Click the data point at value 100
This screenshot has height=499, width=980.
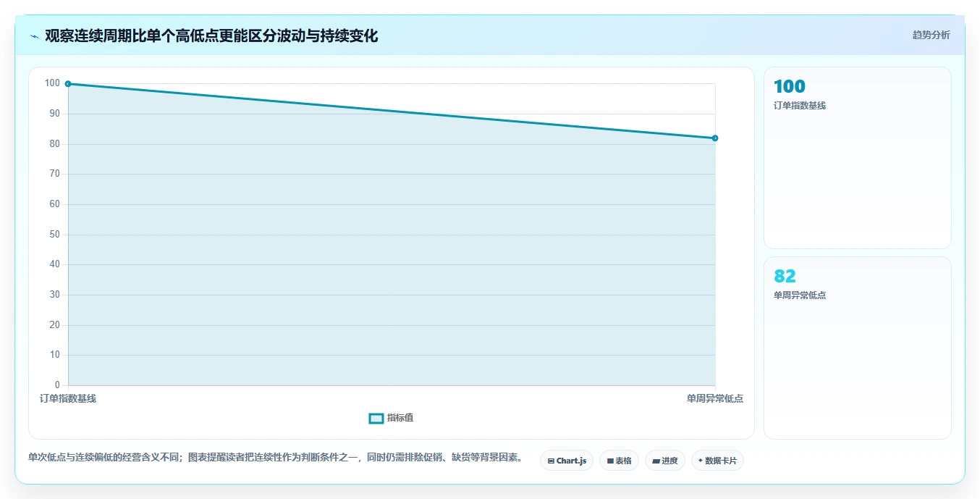(68, 84)
